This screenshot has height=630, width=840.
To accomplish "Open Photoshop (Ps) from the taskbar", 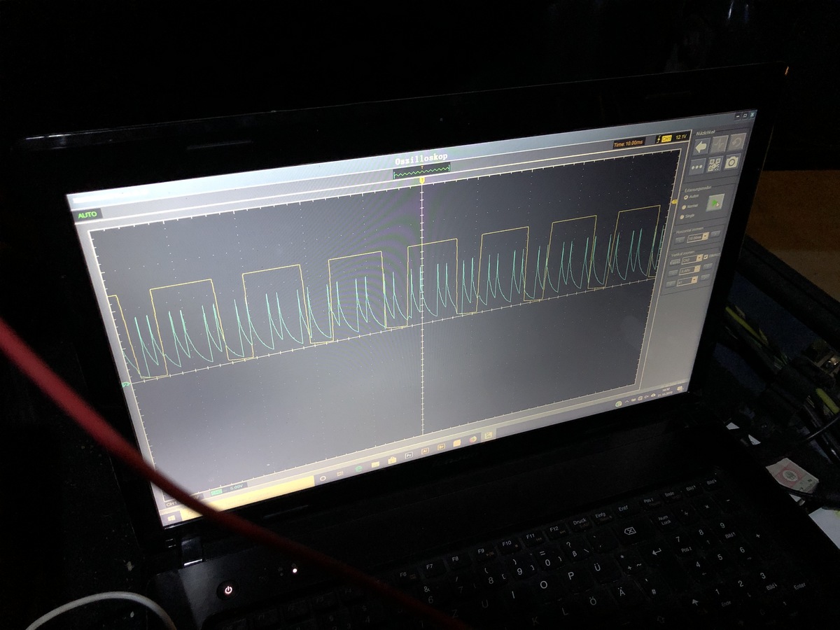I will click(x=409, y=456).
